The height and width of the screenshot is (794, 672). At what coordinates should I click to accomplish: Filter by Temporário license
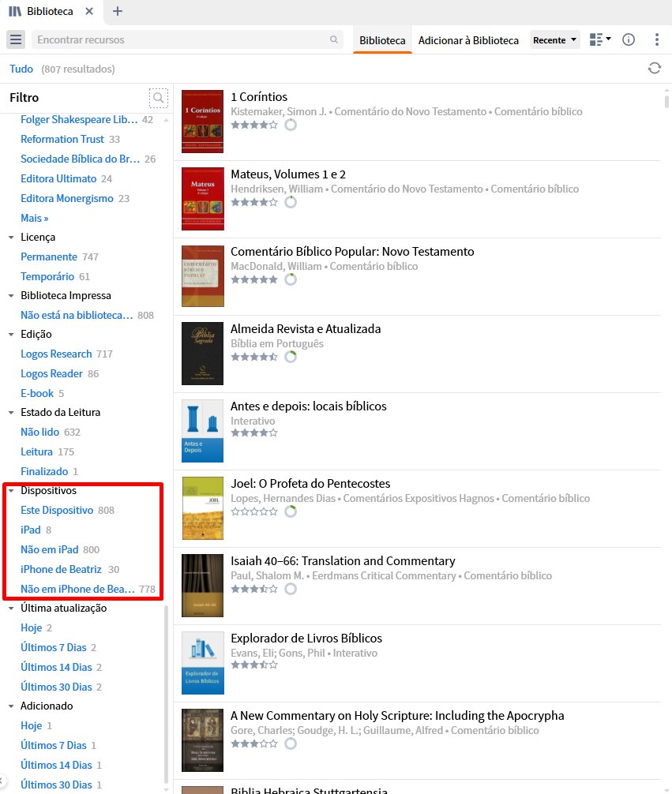point(47,276)
